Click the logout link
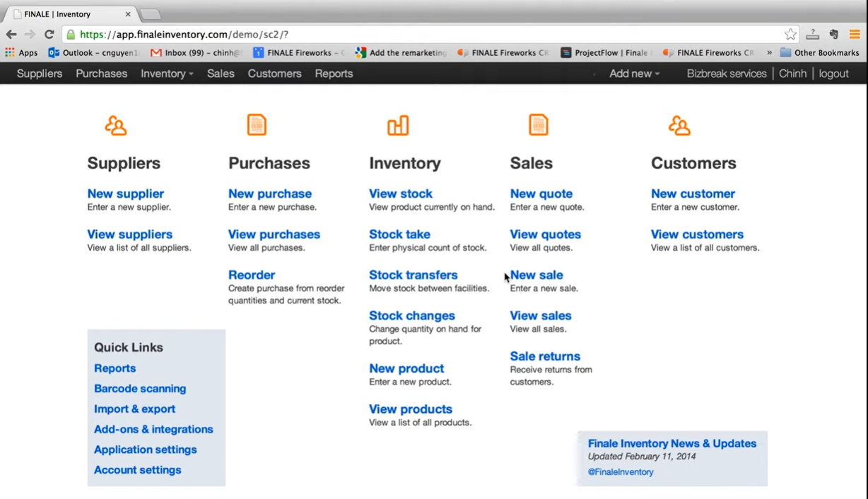This screenshot has height=499, width=868. coord(833,74)
